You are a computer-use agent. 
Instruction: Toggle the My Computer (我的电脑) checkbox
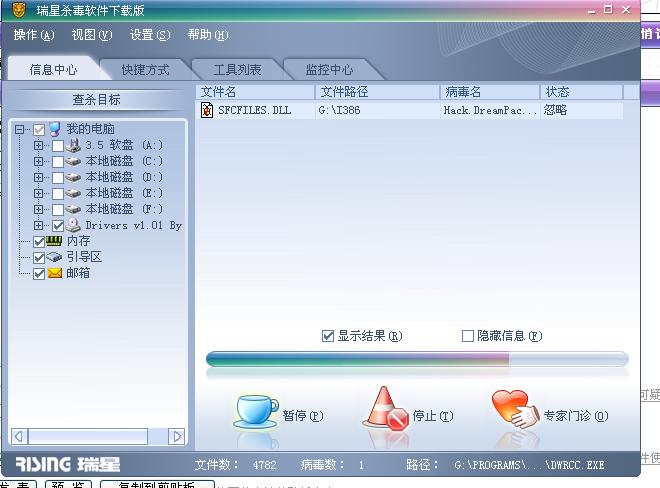coord(39,130)
